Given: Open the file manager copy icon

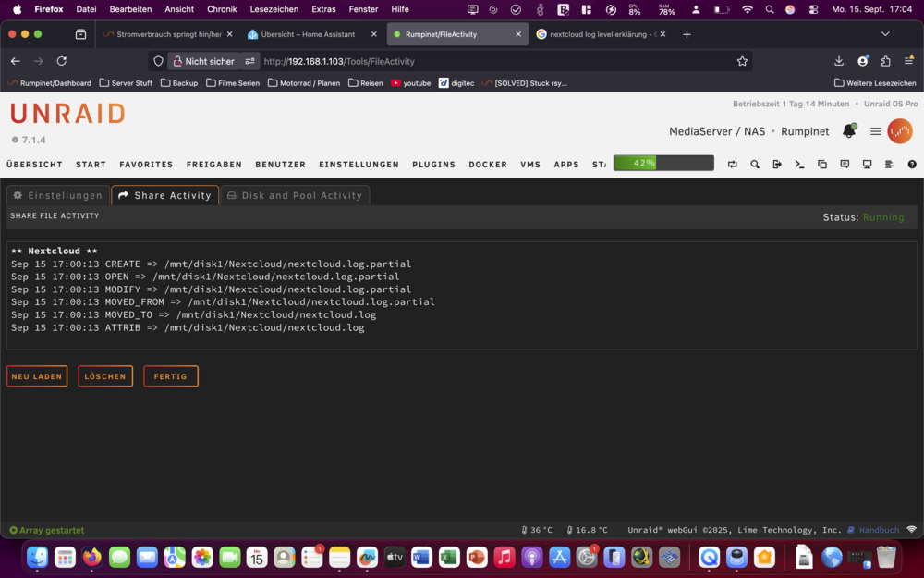Looking at the screenshot, I should click(x=822, y=165).
